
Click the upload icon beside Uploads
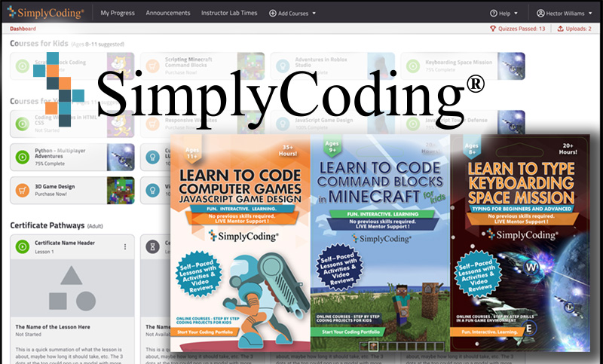(x=560, y=29)
